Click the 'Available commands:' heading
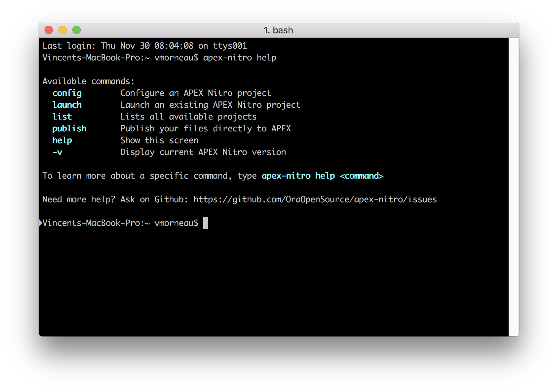This screenshot has height=392, width=558. [88, 81]
